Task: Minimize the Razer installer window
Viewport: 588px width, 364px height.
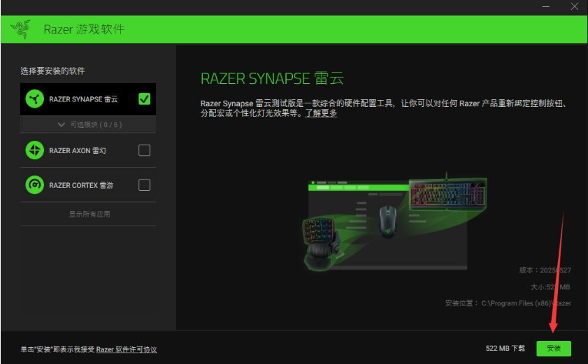Action: pyautogui.click(x=545, y=6)
